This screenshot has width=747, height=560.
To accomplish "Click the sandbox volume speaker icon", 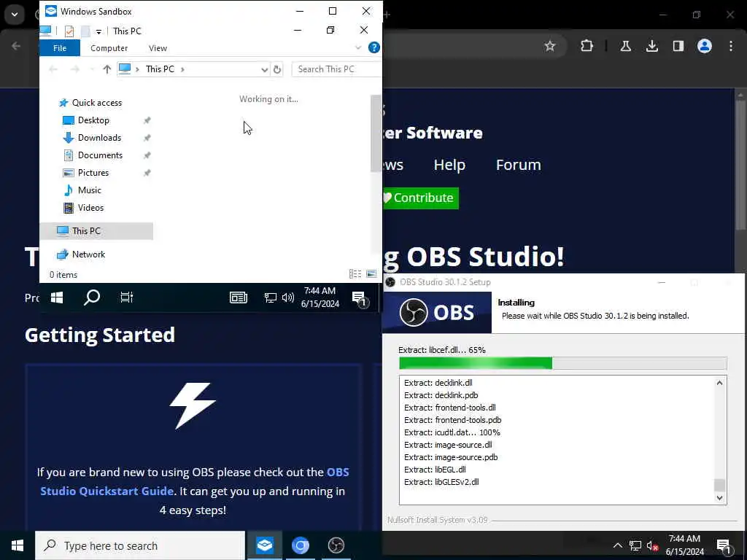I will click(x=287, y=298).
